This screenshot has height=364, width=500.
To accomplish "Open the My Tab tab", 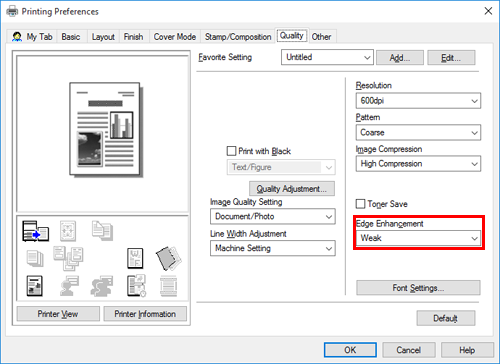I will [32, 37].
